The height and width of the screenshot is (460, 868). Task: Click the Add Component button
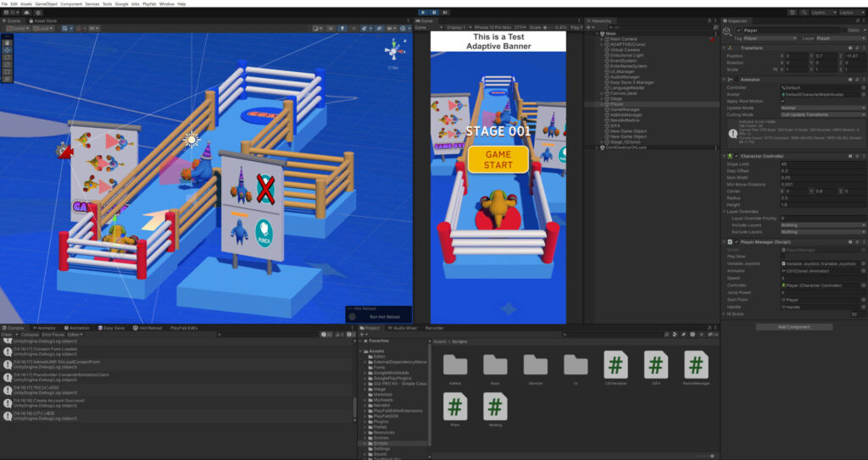pyautogui.click(x=793, y=327)
